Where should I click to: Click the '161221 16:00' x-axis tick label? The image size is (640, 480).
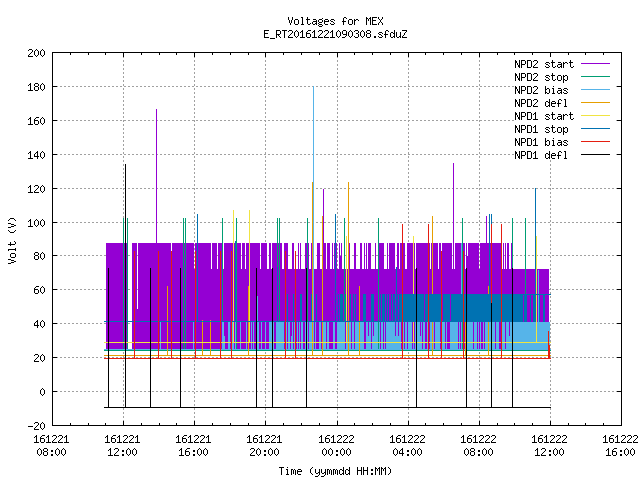(x=193, y=446)
